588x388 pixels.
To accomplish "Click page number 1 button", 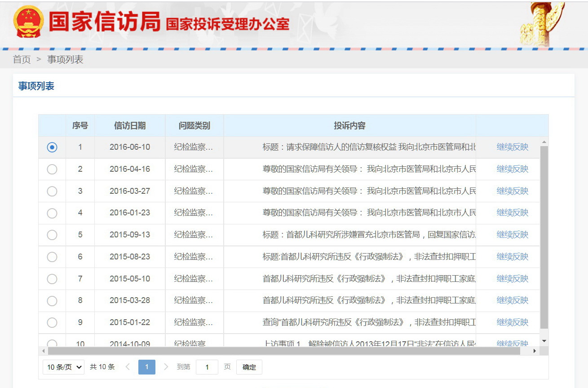I will (x=147, y=367).
